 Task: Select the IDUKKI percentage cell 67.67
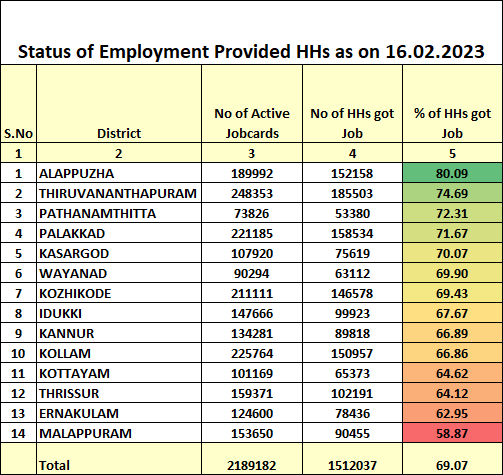pos(452,313)
